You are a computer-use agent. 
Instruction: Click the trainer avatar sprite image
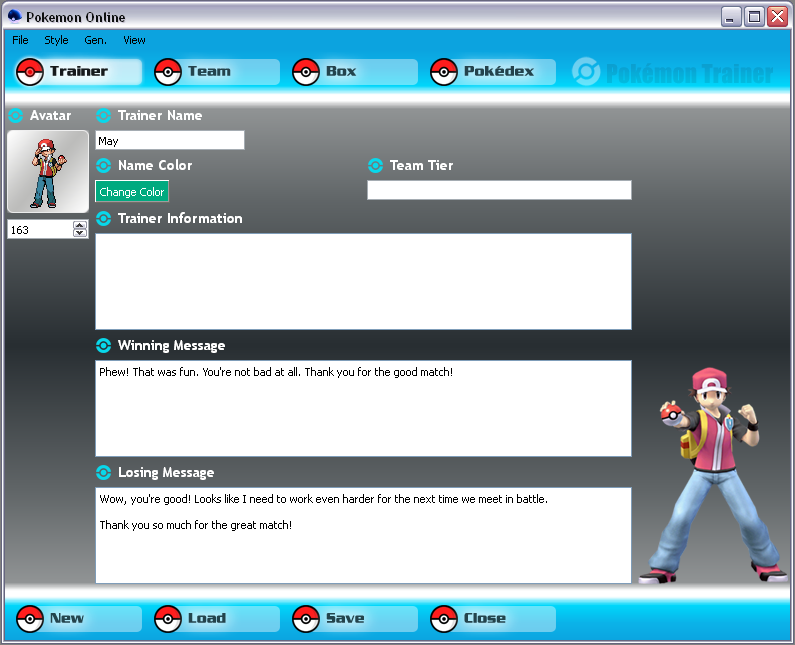click(48, 171)
